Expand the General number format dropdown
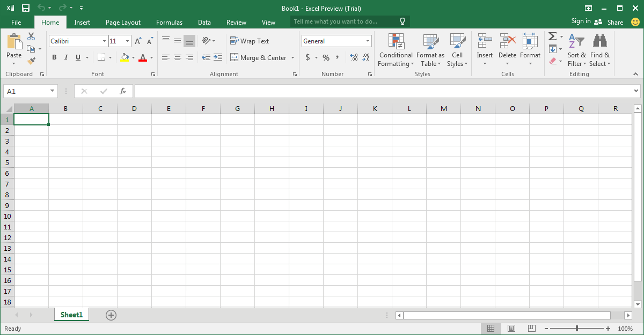 click(368, 41)
